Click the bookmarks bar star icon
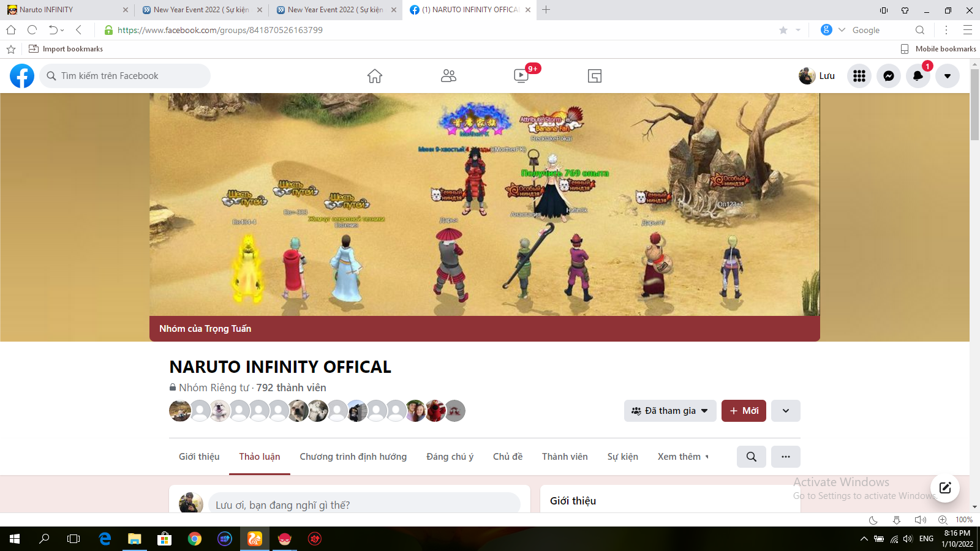980x551 pixels. click(11, 49)
